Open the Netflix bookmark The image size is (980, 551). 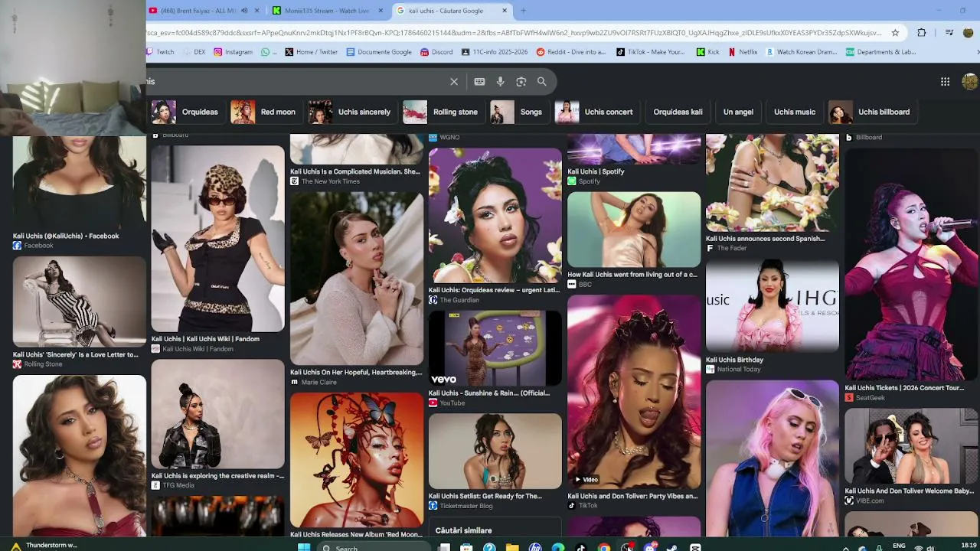(743, 52)
